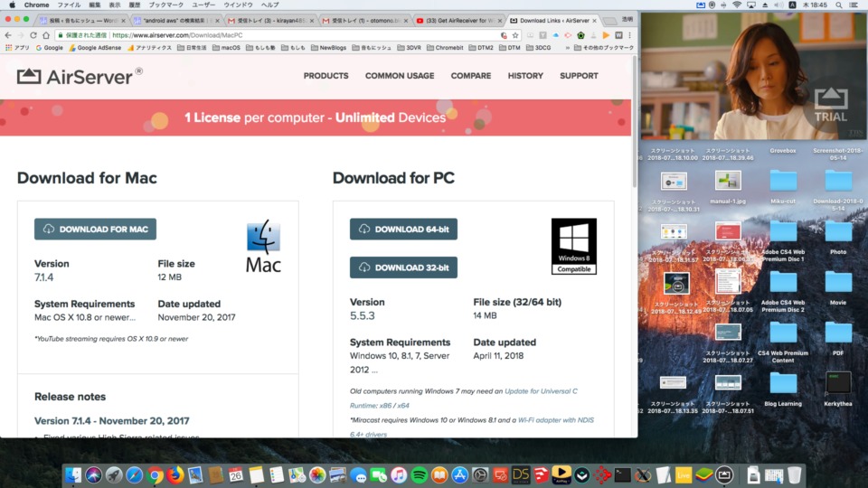Open the 履歴 menu in menu bar

pos(135,5)
